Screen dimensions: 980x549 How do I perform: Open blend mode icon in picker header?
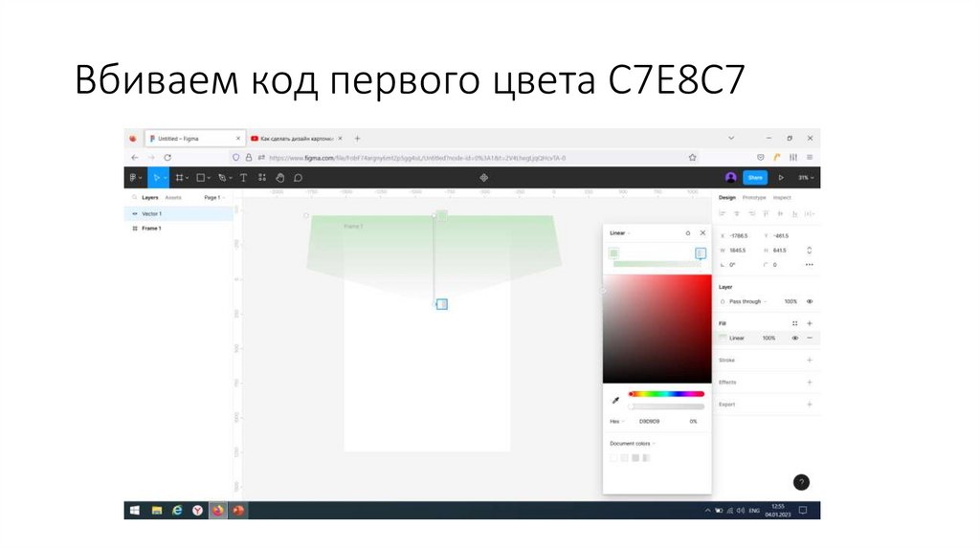coord(687,233)
